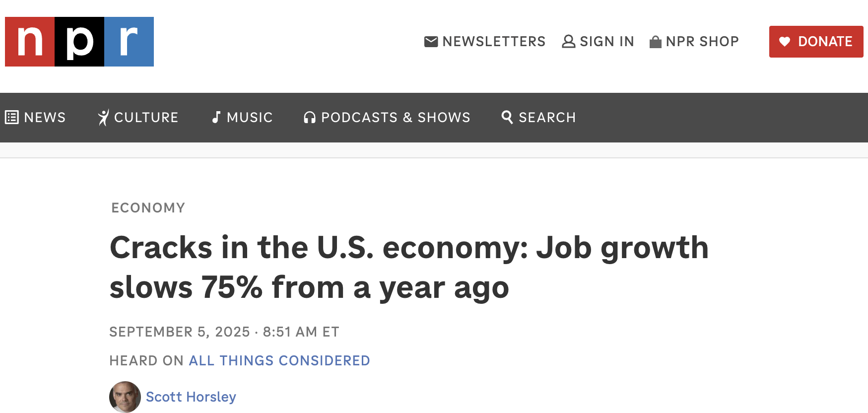Open the Culture menu
The image size is (868, 413).
146,117
